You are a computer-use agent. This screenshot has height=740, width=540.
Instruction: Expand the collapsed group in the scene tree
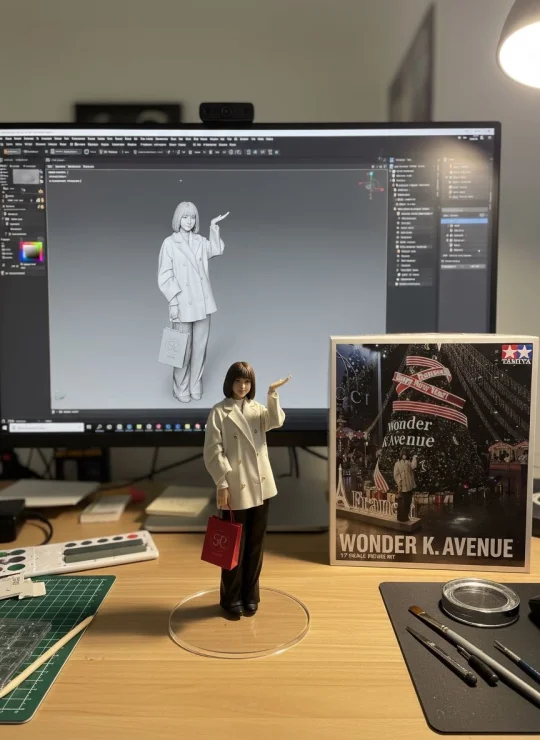coord(390,180)
